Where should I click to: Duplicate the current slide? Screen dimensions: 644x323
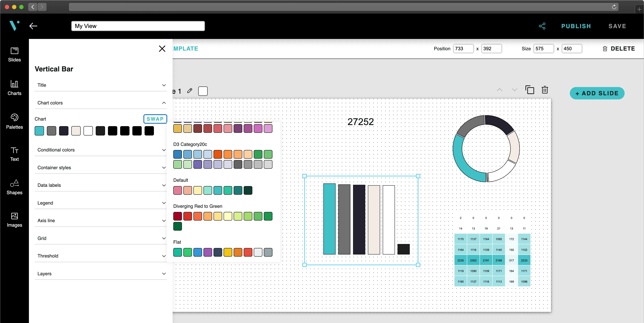click(x=529, y=90)
